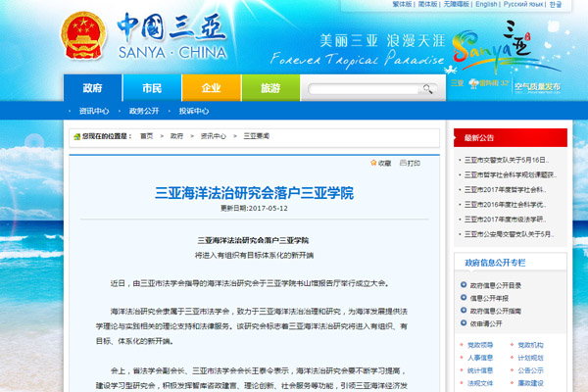The image size is (588, 392).
Task: Click the national emblem logo
Action: [80, 37]
